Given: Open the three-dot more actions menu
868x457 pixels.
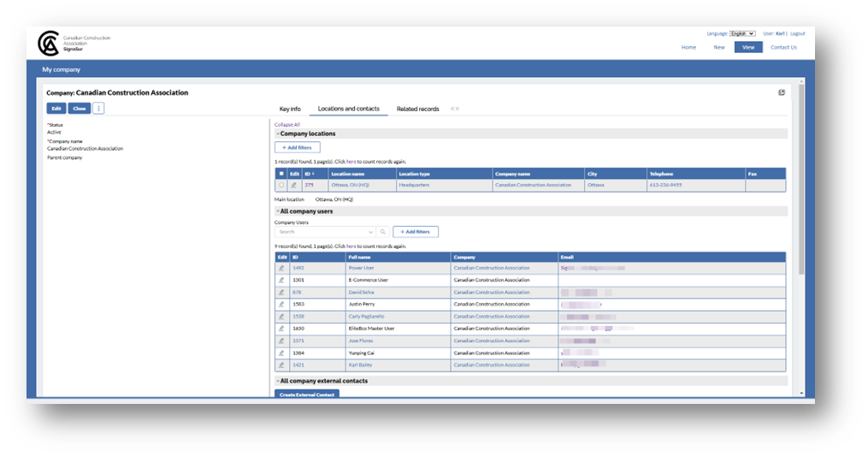Looking at the screenshot, I should [98, 109].
